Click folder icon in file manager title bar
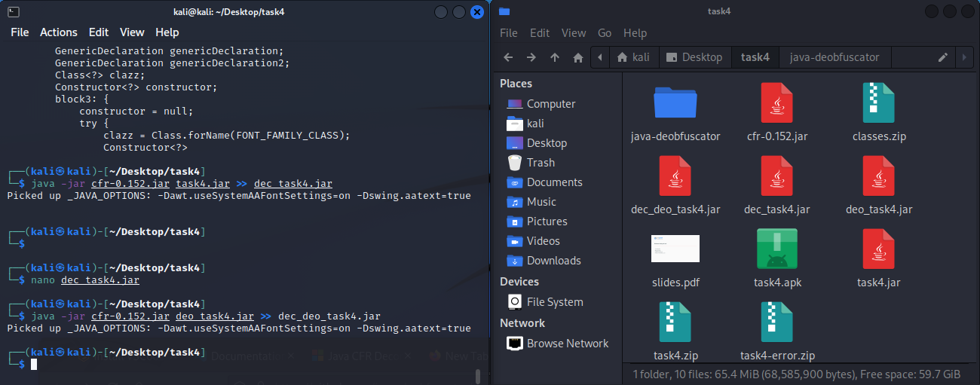980x385 pixels. 504,11
